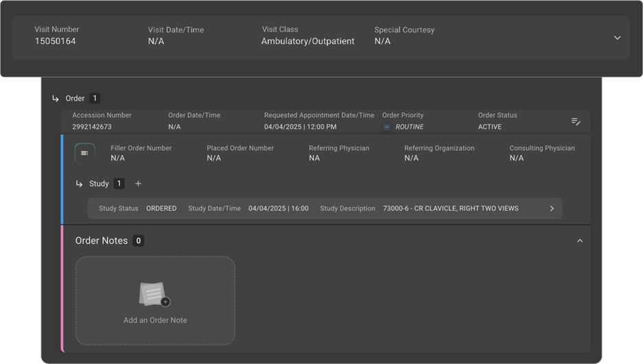The width and height of the screenshot is (643, 364).
Task: Click the Study count badge
Action: coord(120,183)
